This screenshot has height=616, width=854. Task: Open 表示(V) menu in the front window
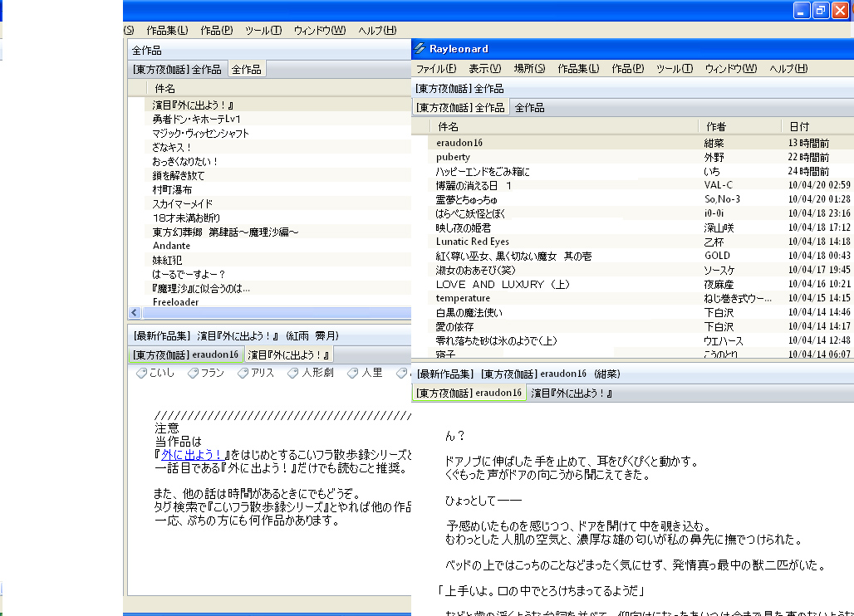click(484, 69)
